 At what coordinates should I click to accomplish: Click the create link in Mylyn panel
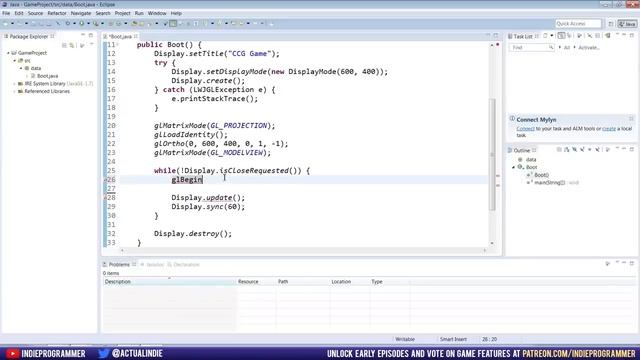click(609, 129)
